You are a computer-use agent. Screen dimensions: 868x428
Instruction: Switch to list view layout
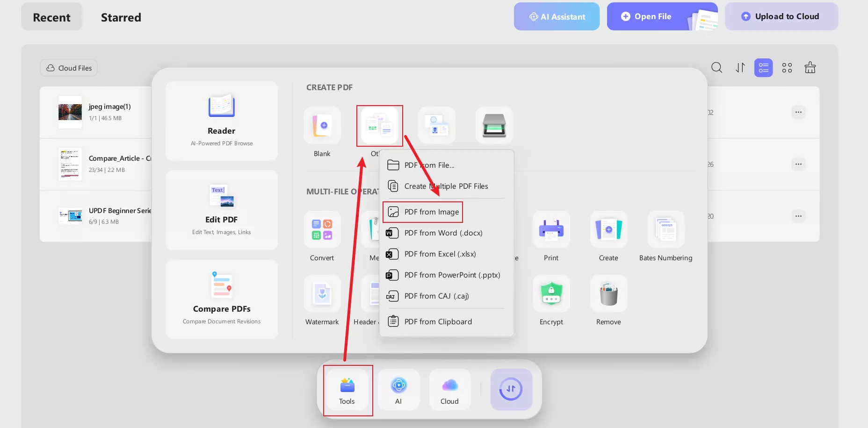coord(763,68)
